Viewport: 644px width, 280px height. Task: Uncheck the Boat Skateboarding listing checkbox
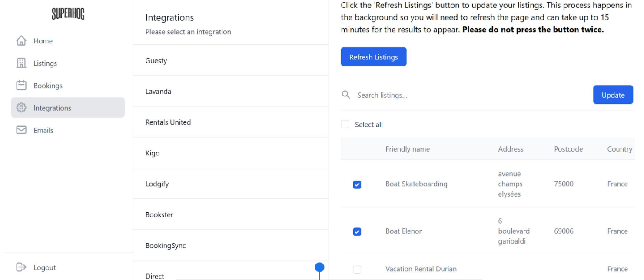(x=357, y=184)
